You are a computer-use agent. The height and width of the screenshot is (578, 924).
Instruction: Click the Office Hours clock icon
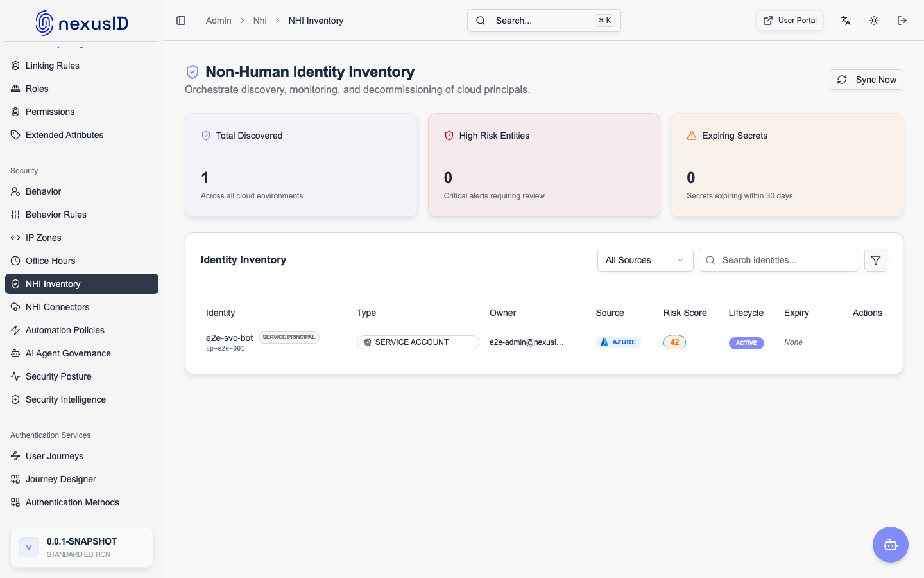(x=15, y=261)
